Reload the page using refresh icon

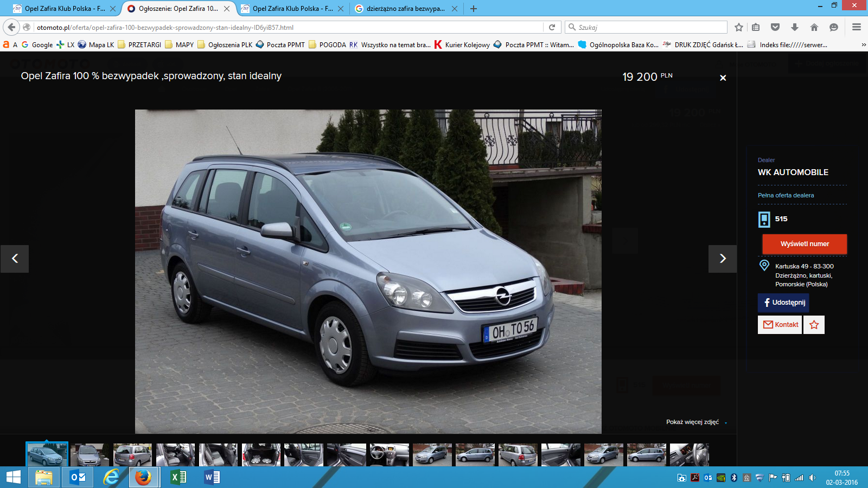click(x=552, y=27)
